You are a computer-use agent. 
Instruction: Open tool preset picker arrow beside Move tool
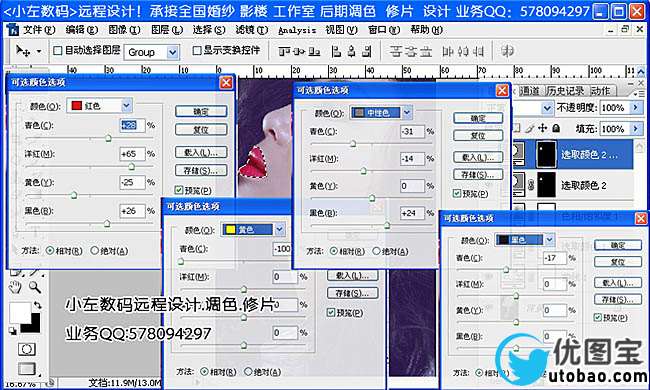pos(39,51)
